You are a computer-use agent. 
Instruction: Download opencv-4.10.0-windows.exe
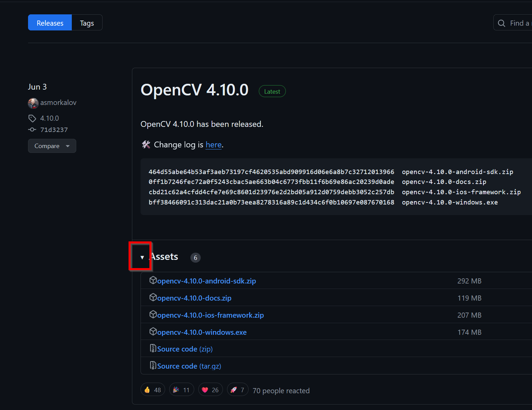[202, 332]
